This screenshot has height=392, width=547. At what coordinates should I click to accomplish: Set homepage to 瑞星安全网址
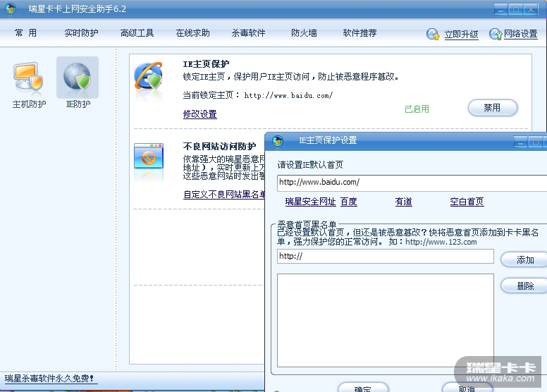pos(310,202)
